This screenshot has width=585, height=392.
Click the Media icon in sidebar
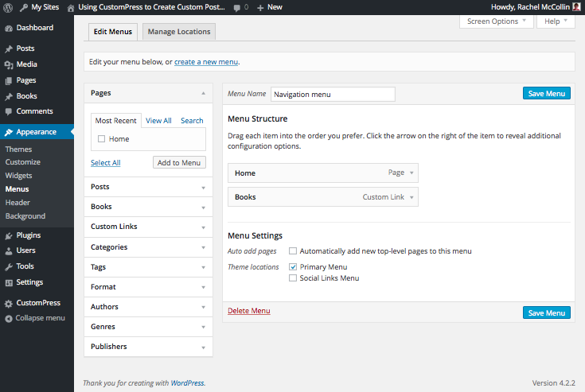(9, 64)
